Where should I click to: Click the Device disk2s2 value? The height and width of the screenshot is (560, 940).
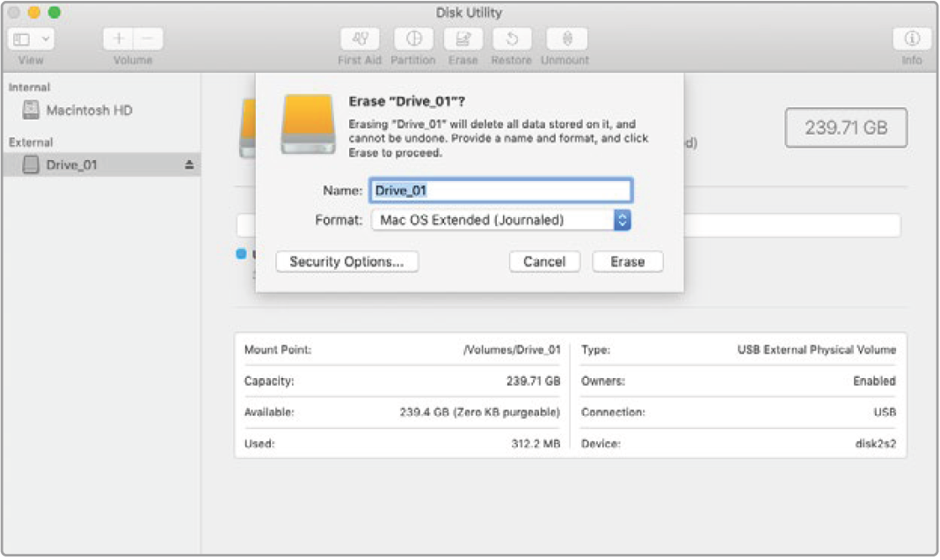[875, 444]
